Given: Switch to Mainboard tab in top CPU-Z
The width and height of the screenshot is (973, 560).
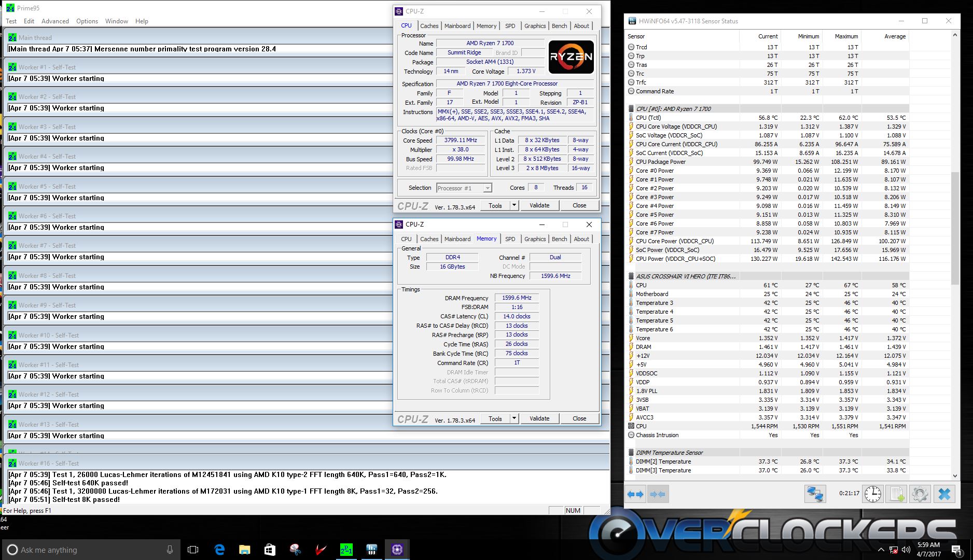Looking at the screenshot, I should click(x=457, y=26).
